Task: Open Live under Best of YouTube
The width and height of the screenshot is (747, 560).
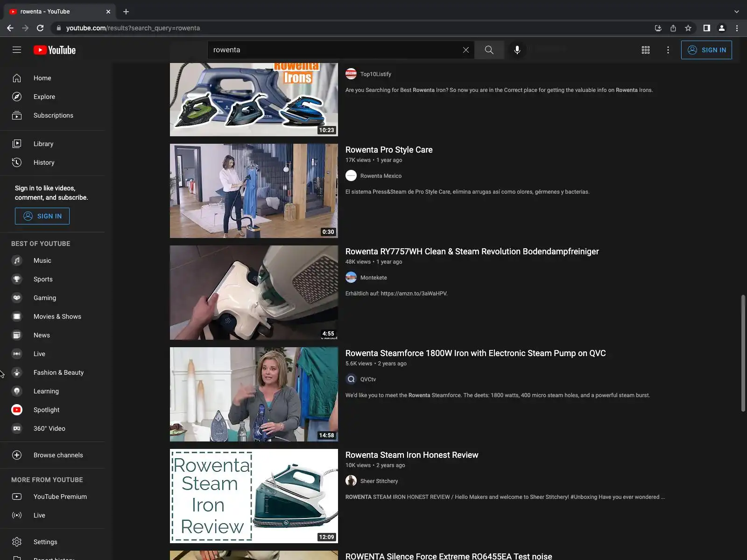Action: [52, 354]
